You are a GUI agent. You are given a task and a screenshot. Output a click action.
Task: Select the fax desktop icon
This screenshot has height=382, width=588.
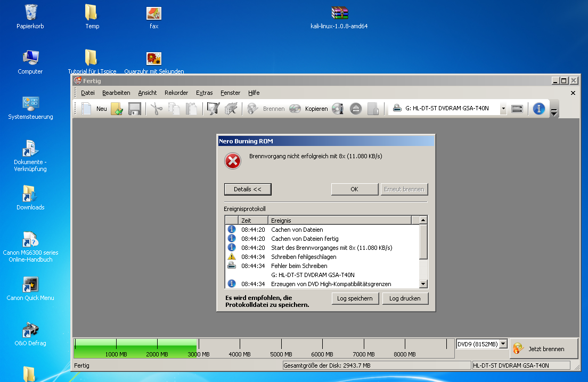(x=154, y=18)
